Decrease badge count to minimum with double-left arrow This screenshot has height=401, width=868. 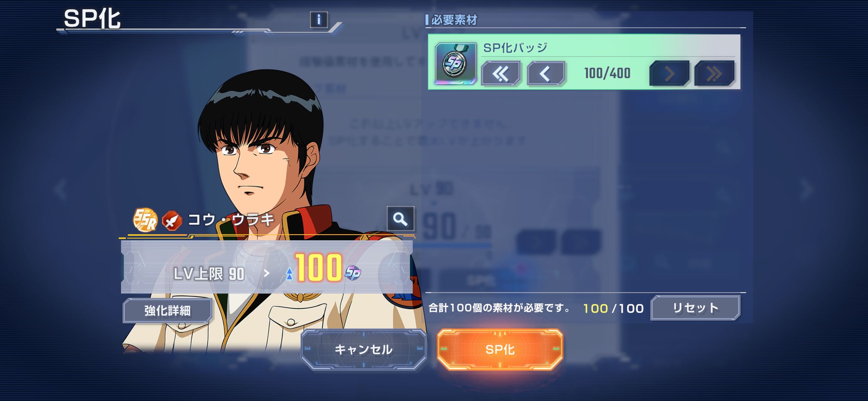501,73
